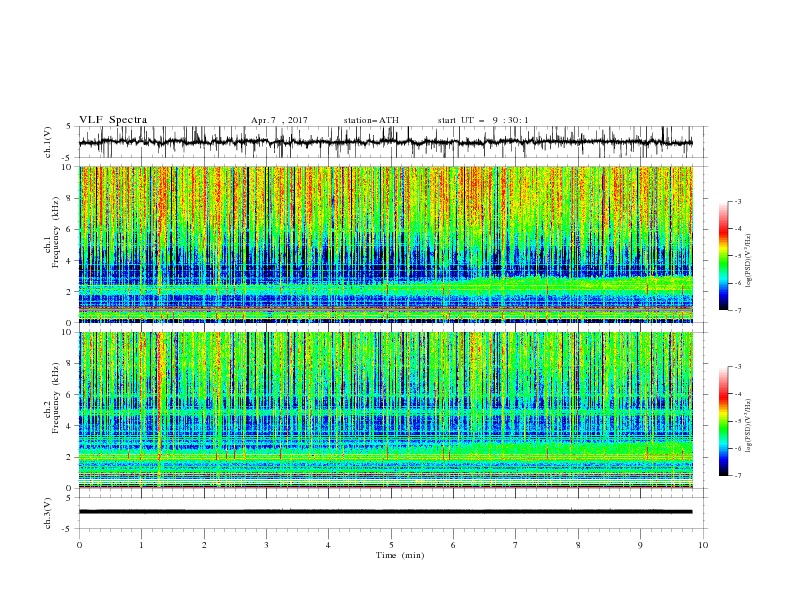Click the ch.1 frequency tick label 8
The image size is (792, 612).
70,198
